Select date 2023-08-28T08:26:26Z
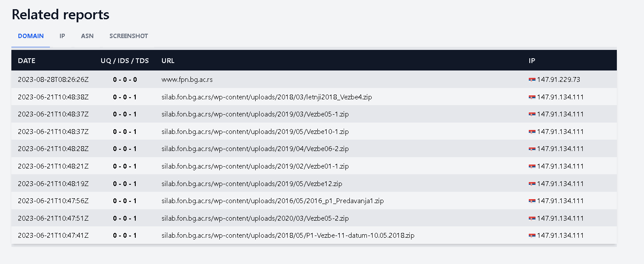The image size is (644, 264). tap(53, 80)
